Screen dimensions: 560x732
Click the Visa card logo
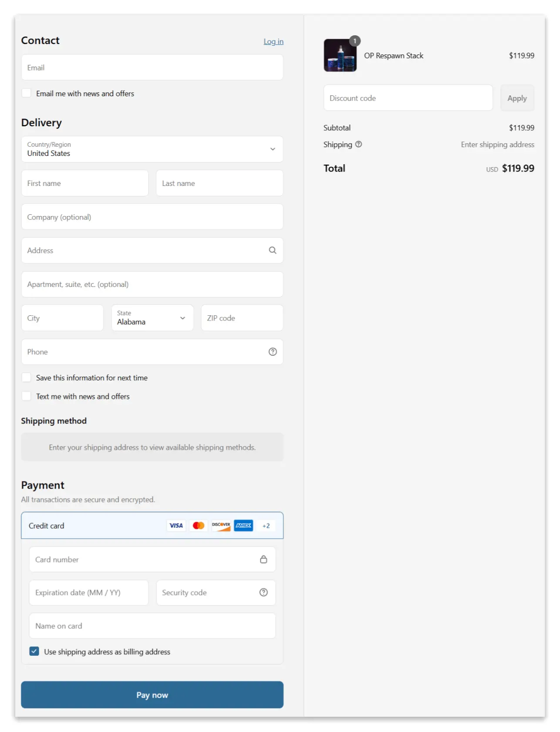(x=176, y=526)
